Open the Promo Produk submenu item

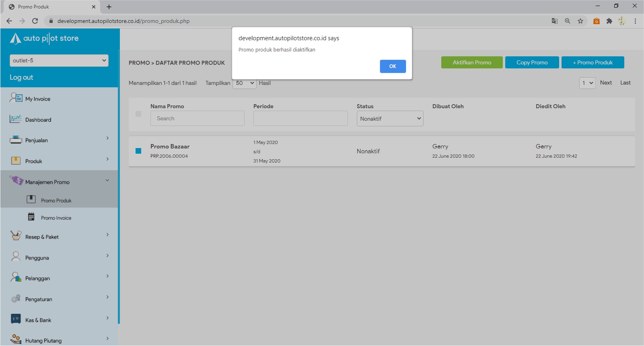point(56,200)
